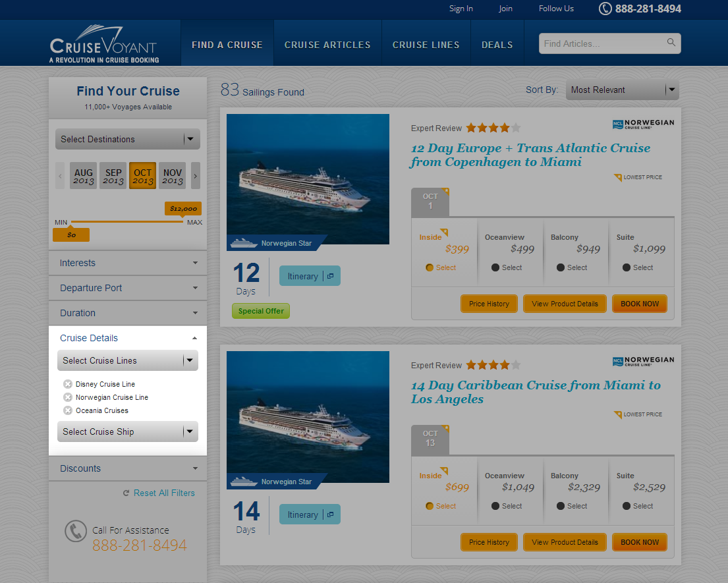Go to previous months arrow
Image resolution: width=728 pixels, height=583 pixels.
[60, 175]
